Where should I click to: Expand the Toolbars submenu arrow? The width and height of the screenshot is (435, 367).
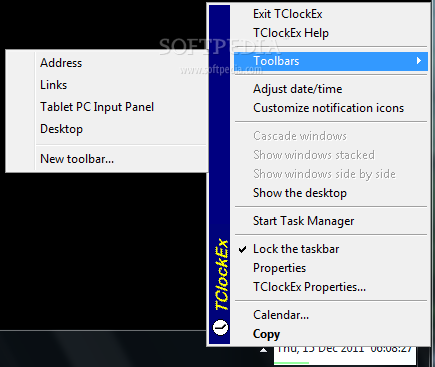[x=419, y=61]
